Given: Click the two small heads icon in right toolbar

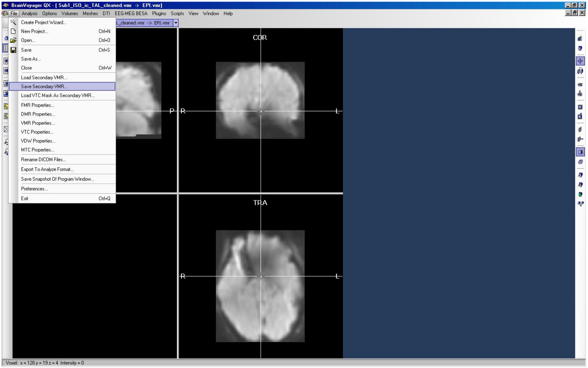Looking at the screenshot, I should pos(580,204).
